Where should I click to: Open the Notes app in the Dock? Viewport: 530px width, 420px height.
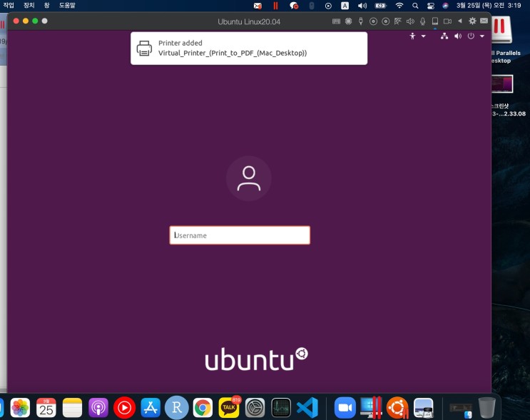[x=72, y=407]
